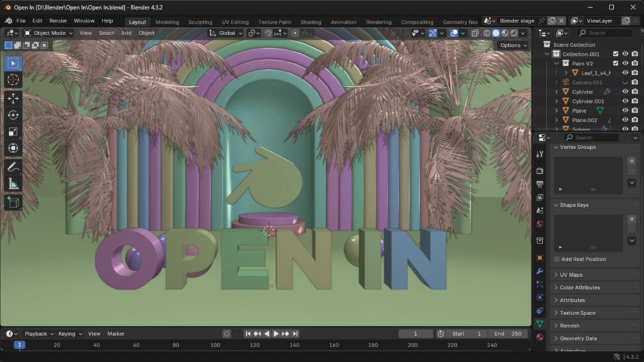Image resolution: width=644 pixels, height=362 pixels.
Task: Open Global transform orientation dropdown
Action: pyautogui.click(x=226, y=33)
